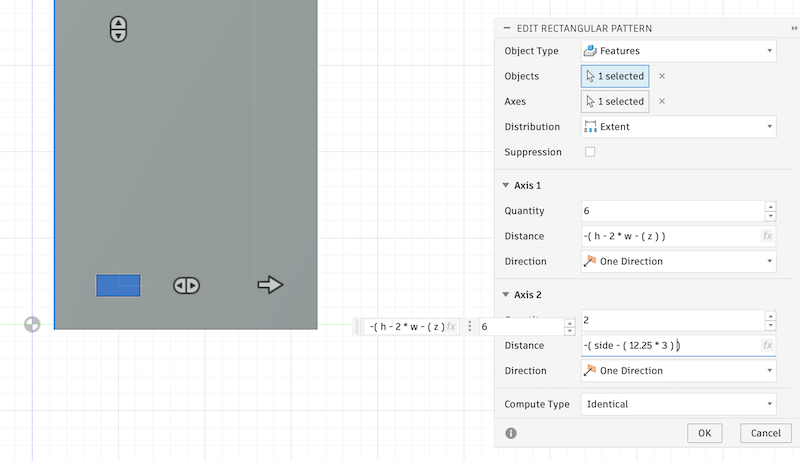Open the Axis 1 Direction dropdown
800x461 pixels.
[x=679, y=261]
